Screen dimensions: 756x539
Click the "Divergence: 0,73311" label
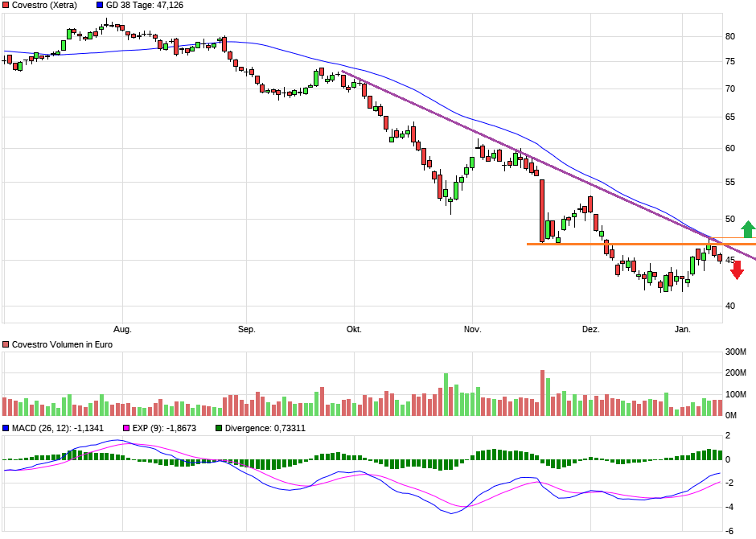click(x=265, y=428)
